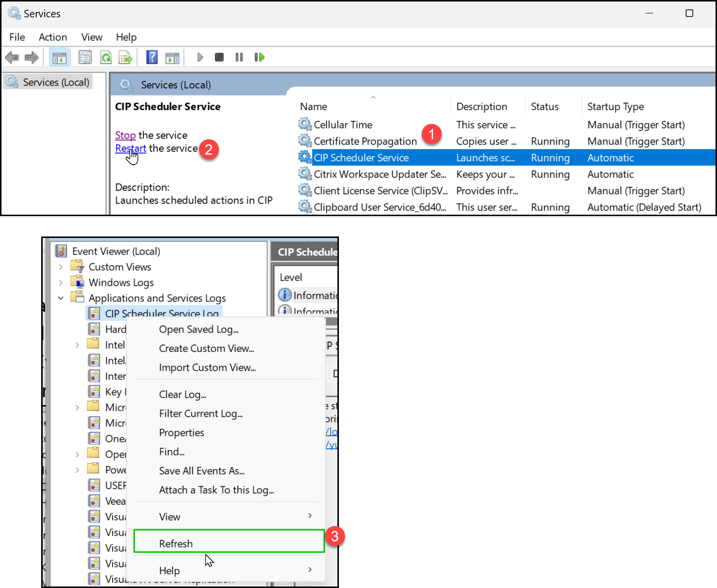717x588 pixels.
Task: Collapse Applications and Services Logs
Action: (x=61, y=298)
